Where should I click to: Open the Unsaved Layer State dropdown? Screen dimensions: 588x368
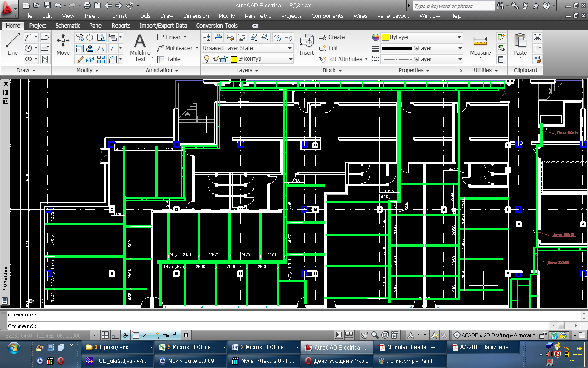pyautogui.click(x=248, y=48)
